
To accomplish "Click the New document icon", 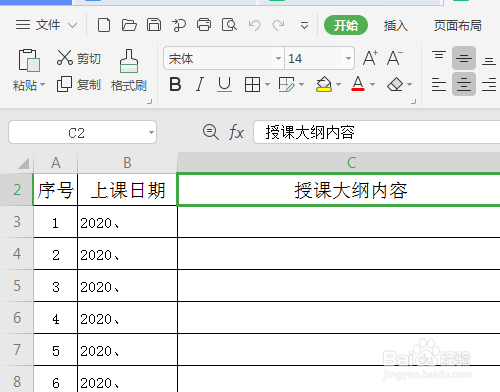I will click(x=104, y=25).
